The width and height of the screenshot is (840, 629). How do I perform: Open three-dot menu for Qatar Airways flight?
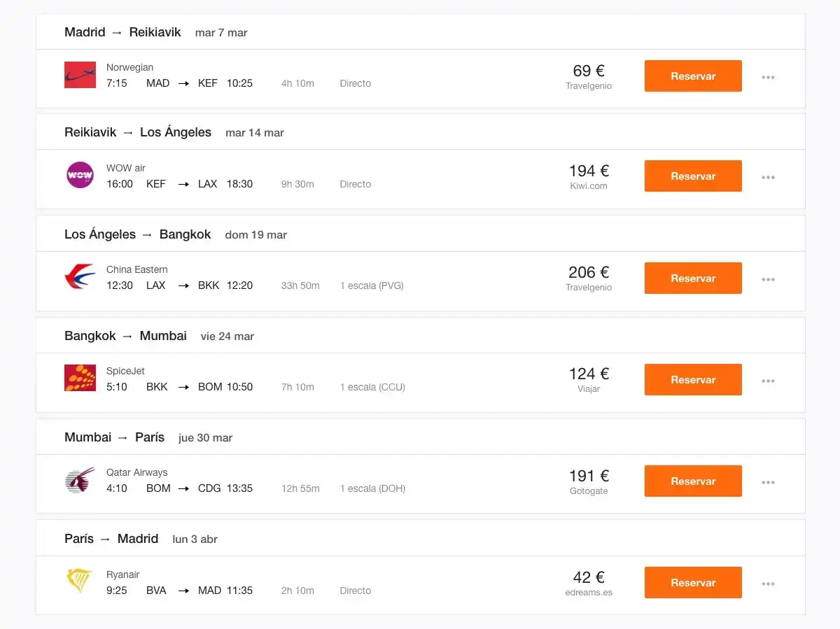click(768, 482)
